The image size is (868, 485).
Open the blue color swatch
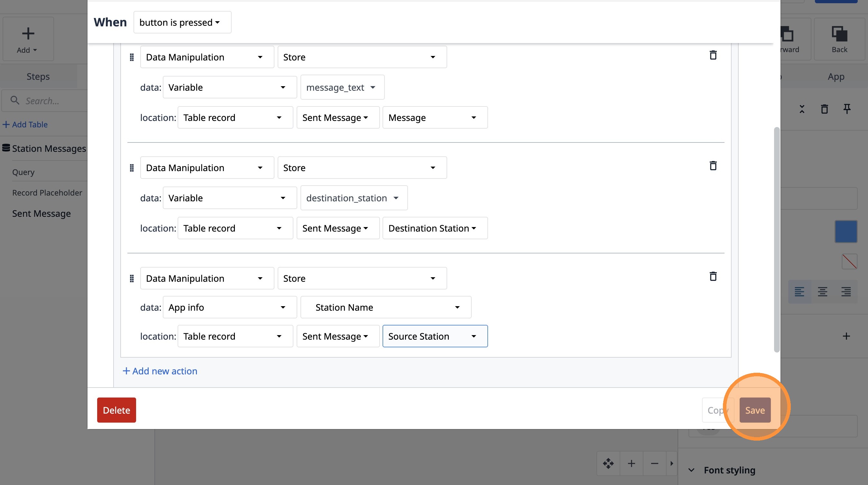(846, 231)
